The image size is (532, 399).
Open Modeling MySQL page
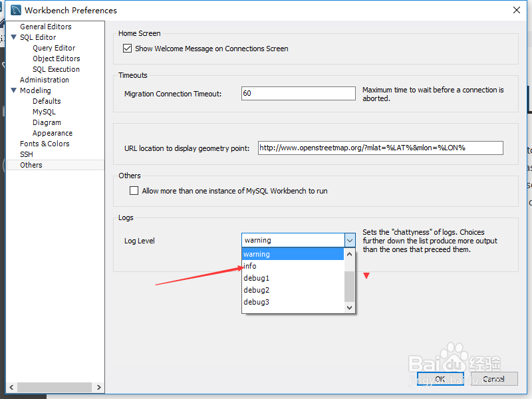tap(44, 112)
